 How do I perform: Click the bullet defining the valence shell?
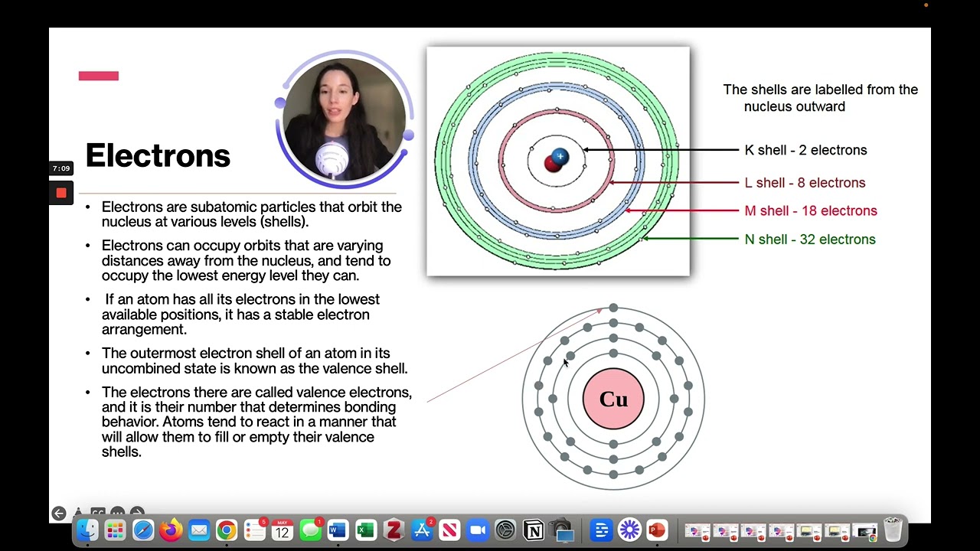pyautogui.click(x=254, y=360)
